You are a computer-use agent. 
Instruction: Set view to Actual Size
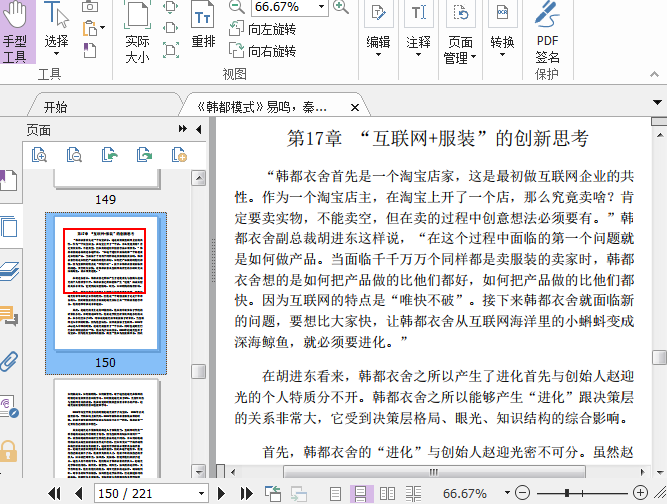coord(137,32)
